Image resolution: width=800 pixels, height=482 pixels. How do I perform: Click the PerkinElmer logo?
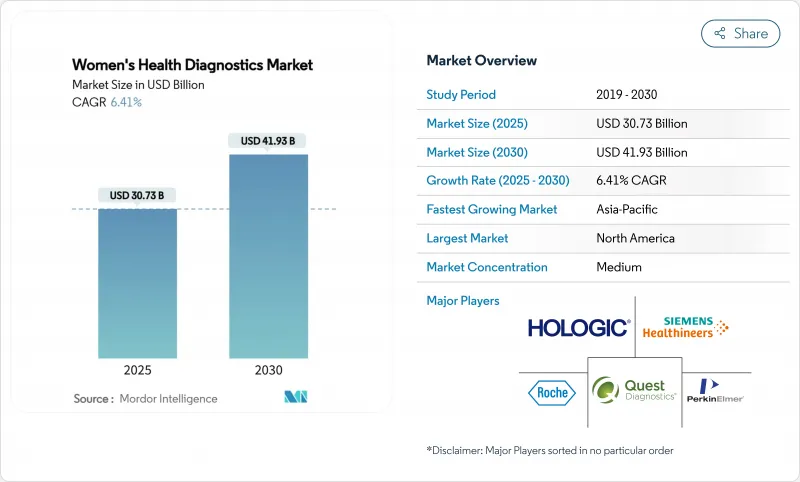718,390
